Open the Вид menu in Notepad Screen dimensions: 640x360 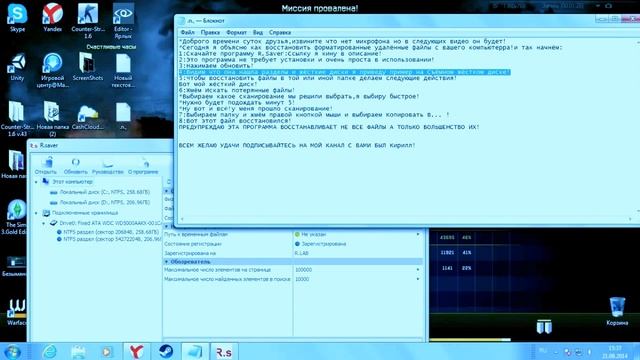coord(258,32)
